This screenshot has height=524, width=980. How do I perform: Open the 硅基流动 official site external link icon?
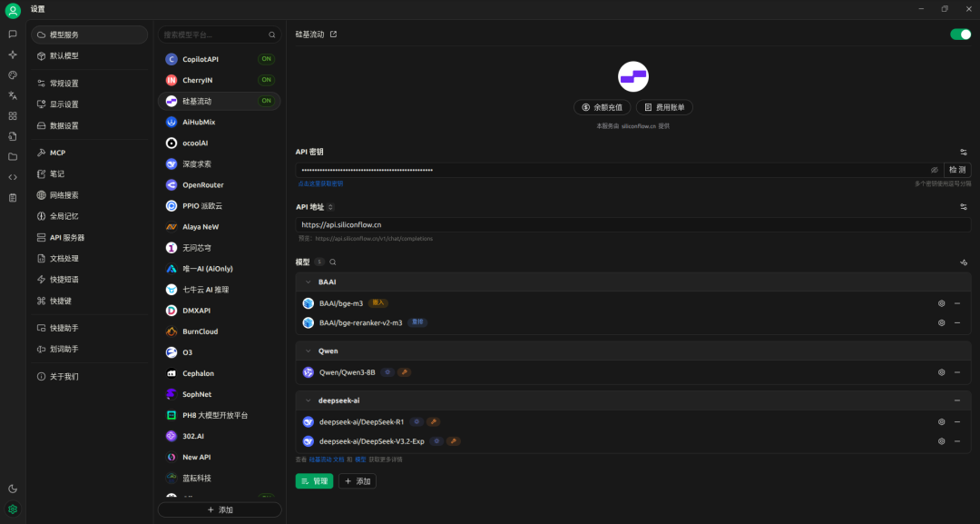tap(333, 35)
